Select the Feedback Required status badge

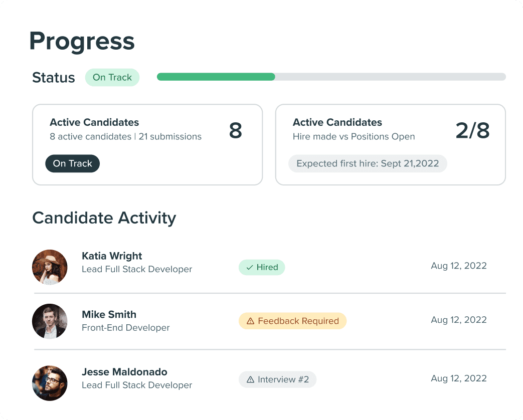(292, 321)
